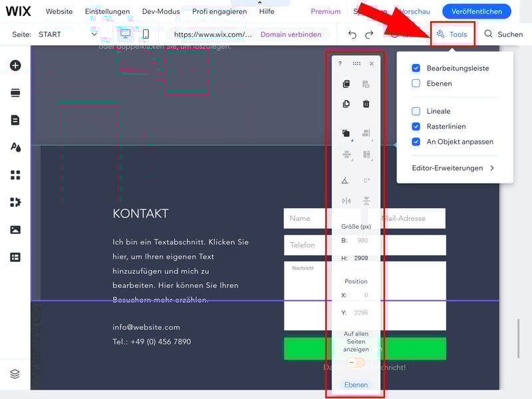Click the Add Elements plus icon
532x399 pixels.
pyautogui.click(x=15, y=65)
